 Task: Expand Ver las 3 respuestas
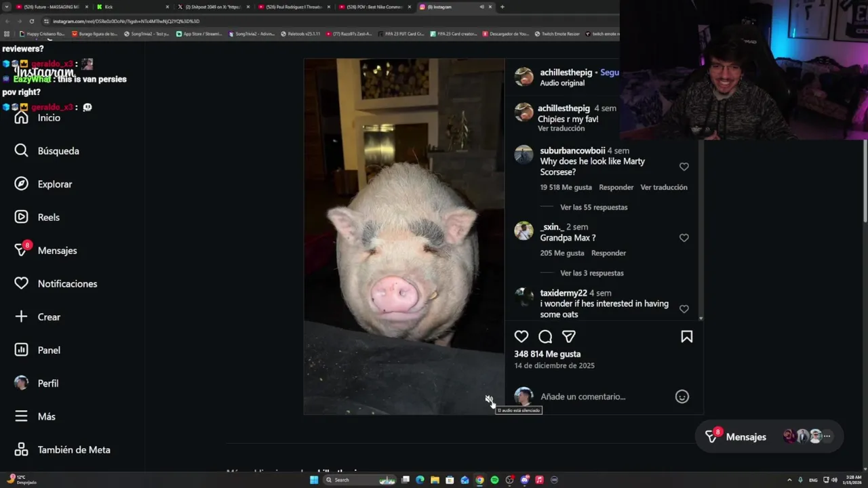[591, 273]
